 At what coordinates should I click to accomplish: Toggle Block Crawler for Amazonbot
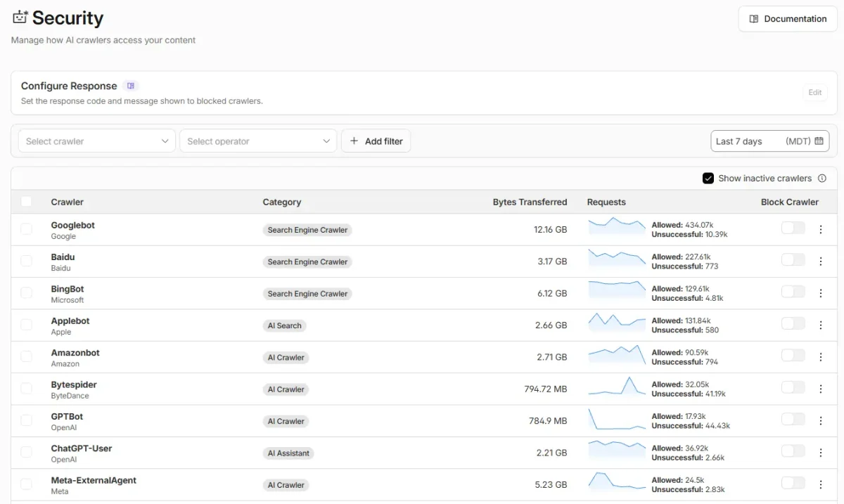793,356
